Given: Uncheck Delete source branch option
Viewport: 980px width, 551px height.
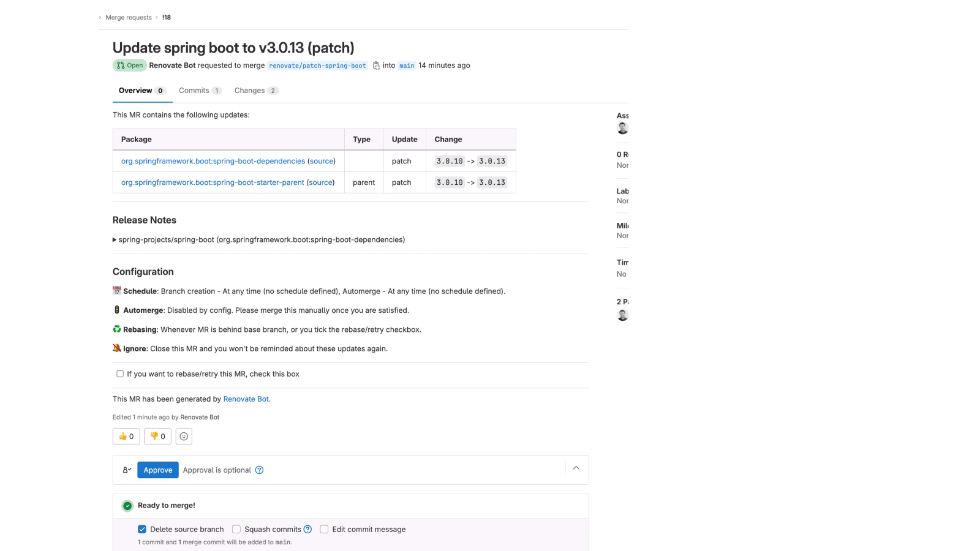Looking at the screenshot, I should (x=142, y=530).
